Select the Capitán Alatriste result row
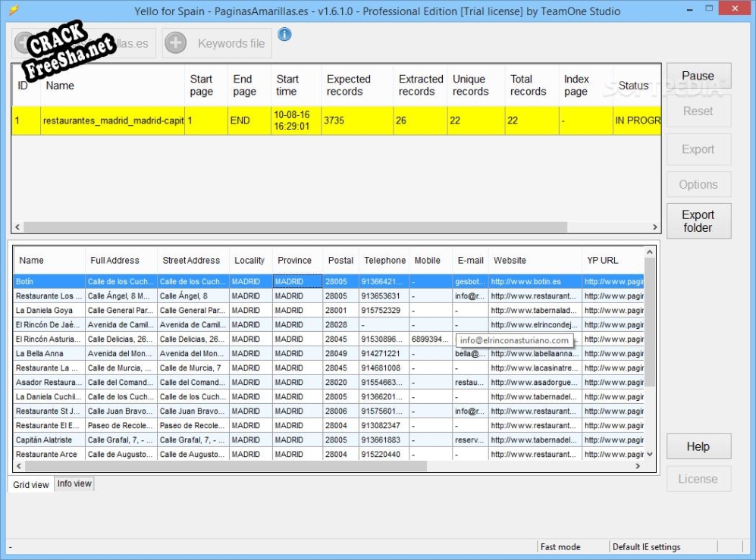 click(44, 440)
